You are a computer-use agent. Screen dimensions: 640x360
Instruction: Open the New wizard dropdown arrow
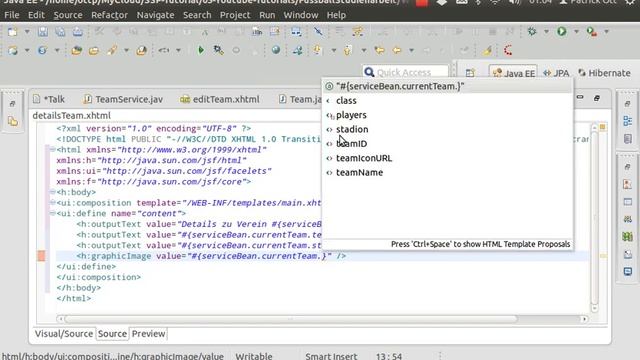click(27, 32)
